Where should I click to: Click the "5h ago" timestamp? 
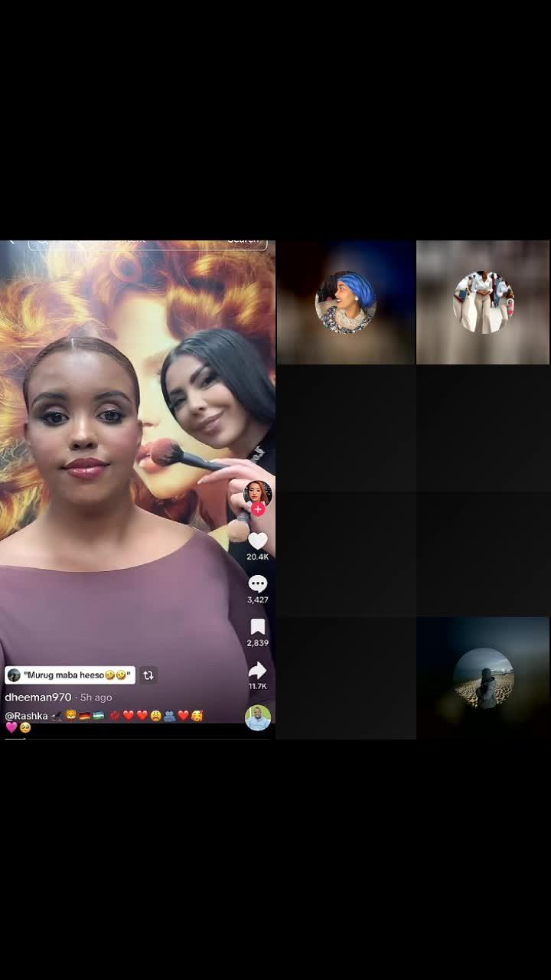point(96,697)
